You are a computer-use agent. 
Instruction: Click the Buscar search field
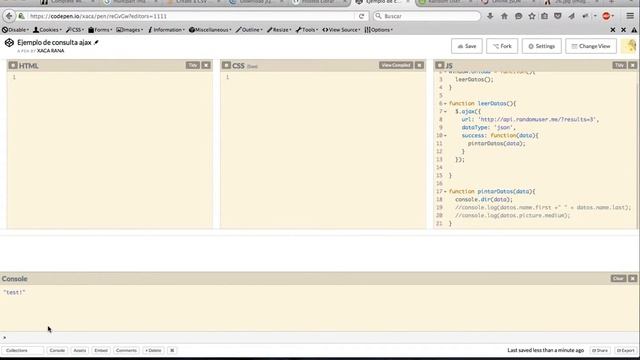(427, 16)
